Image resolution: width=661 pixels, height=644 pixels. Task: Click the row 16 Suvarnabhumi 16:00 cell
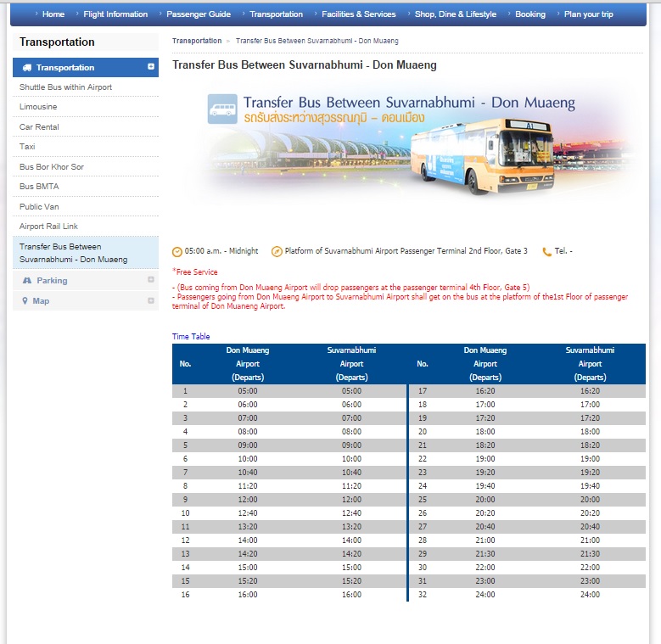click(x=351, y=594)
